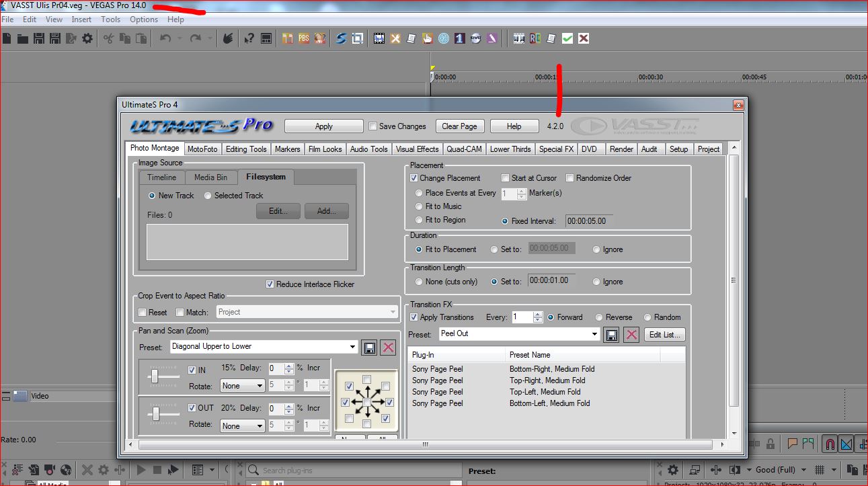The width and height of the screenshot is (868, 486).
Task: Click the Stop button in the preview controls
Action: coord(157,470)
